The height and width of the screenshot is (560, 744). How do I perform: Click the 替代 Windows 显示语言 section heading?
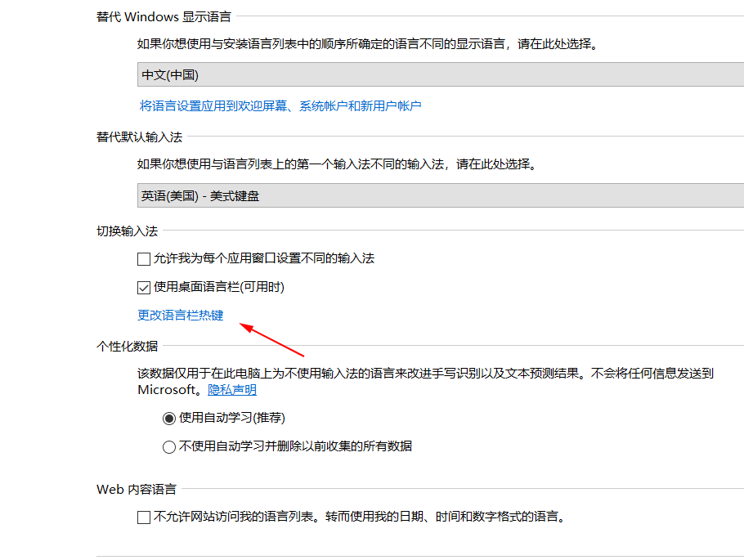tap(164, 17)
